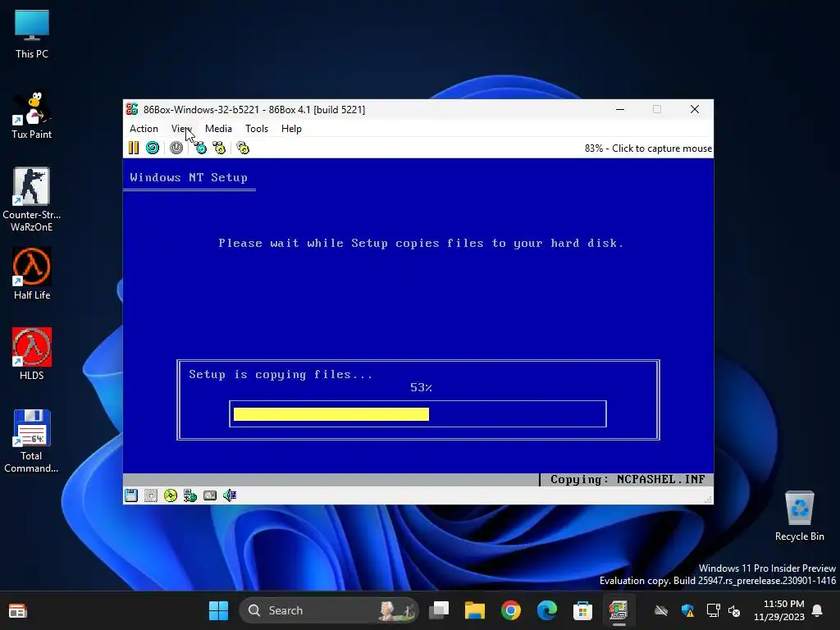The image size is (840, 630).
Task: Click the network status icon
Action: pos(190,495)
